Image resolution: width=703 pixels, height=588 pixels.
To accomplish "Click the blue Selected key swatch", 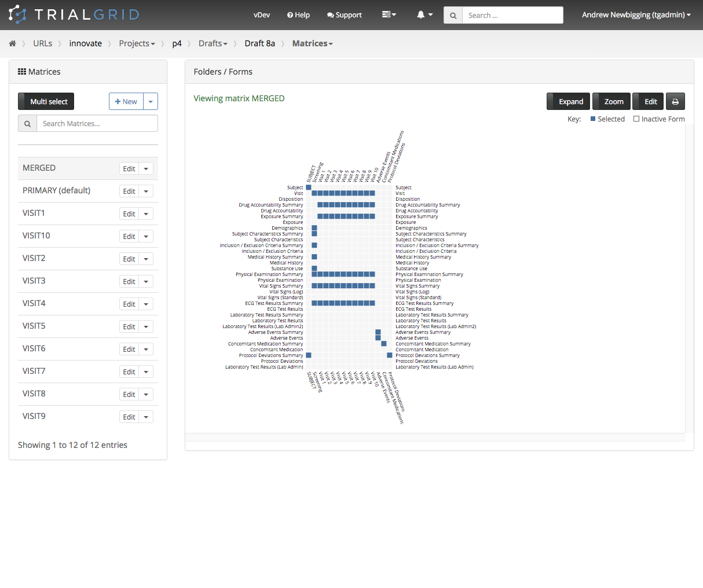I will pyautogui.click(x=593, y=119).
